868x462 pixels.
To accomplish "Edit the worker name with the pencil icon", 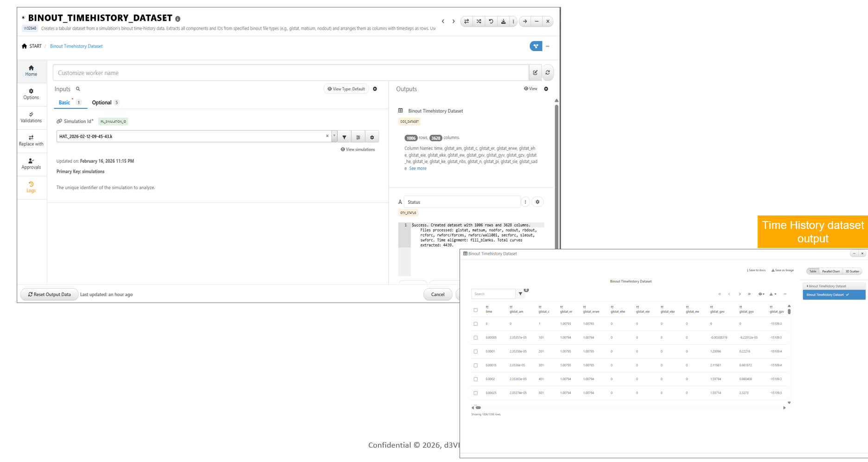I will tap(535, 73).
